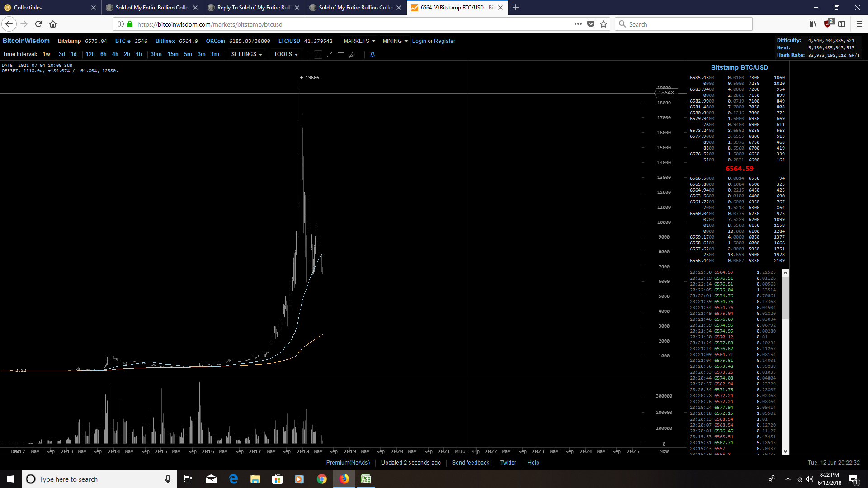This screenshot has width=868, height=488.
Task: Select the trend line drawing tool
Action: (x=329, y=55)
